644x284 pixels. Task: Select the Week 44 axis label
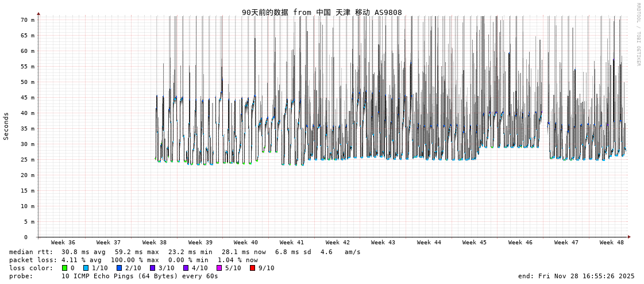click(429, 243)
